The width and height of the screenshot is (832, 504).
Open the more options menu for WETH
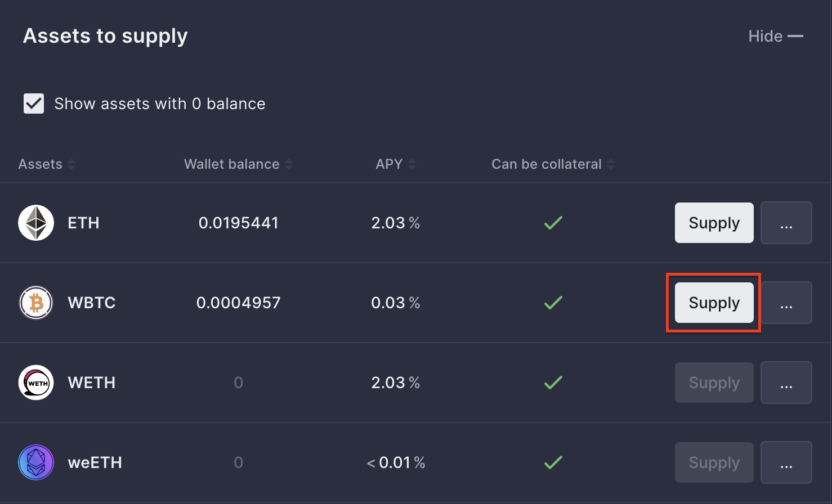(x=786, y=382)
